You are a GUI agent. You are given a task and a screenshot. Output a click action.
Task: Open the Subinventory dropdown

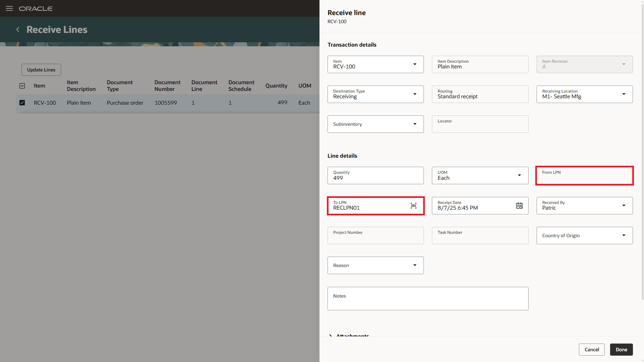[x=415, y=124]
